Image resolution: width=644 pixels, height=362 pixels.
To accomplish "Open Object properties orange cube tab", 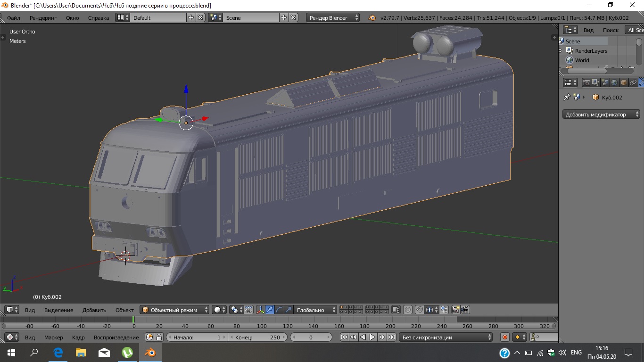I will (624, 82).
